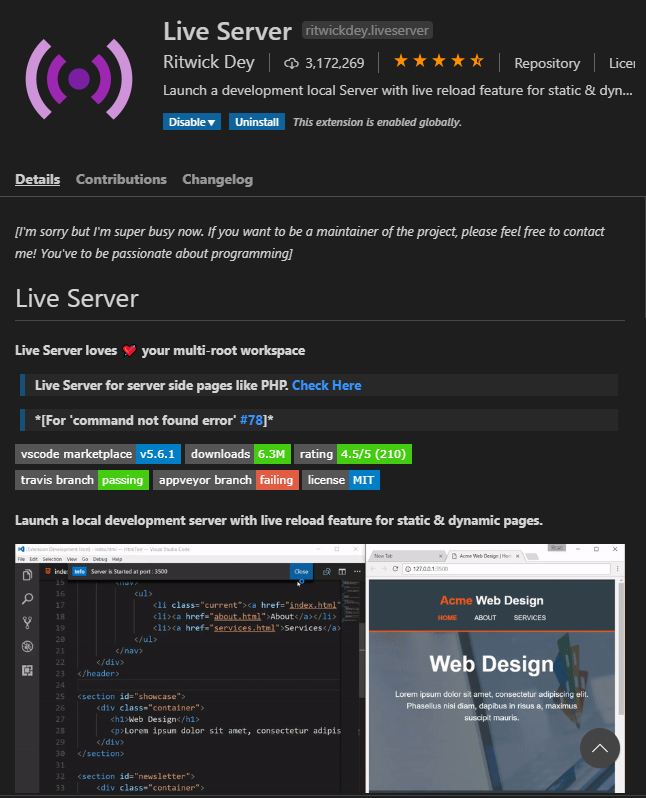Viewport: 646px width, 798px height.
Task: Open the Disable dropdown arrow
Action: (211, 122)
